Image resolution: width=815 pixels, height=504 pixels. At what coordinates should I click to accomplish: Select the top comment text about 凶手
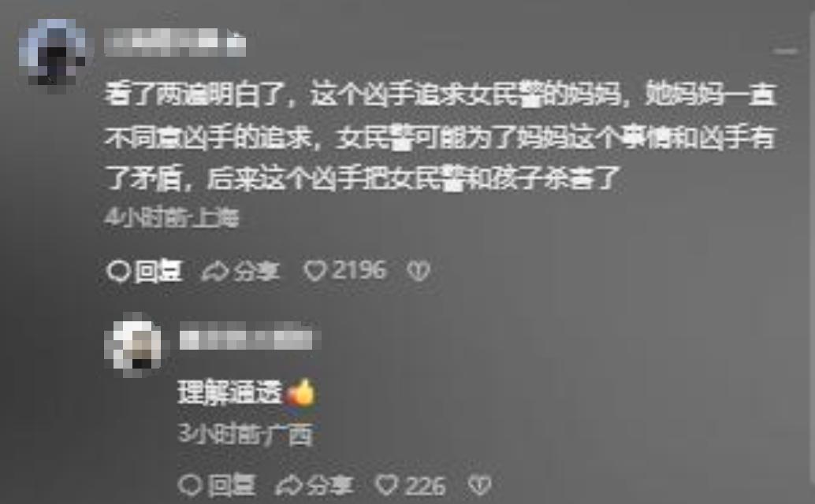point(441,137)
